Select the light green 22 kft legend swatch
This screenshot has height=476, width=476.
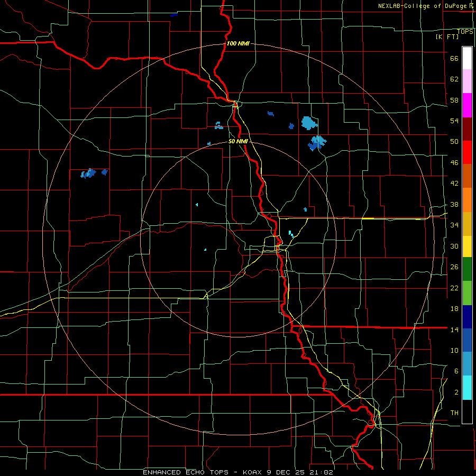pos(467,293)
